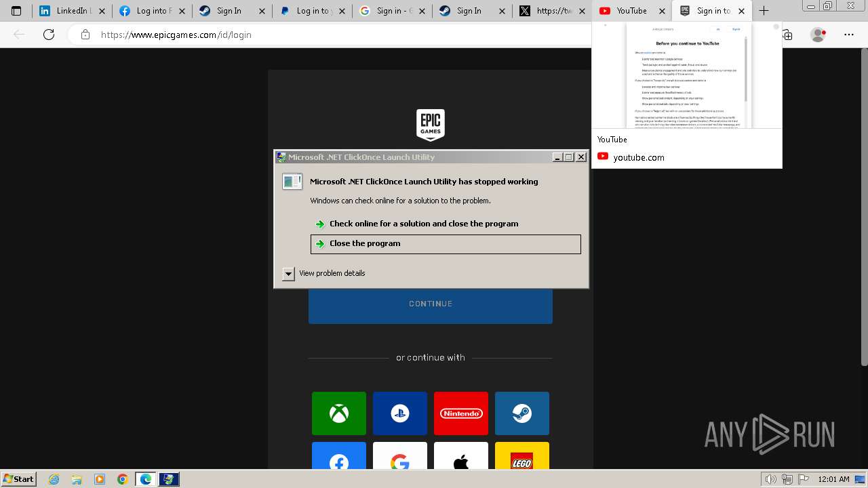Check online for a solution and close program
The image size is (868, 488).
(x=424, y=224)
